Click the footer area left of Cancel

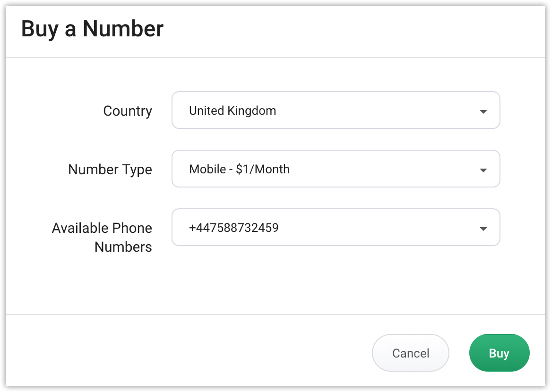tap(189, 353)
